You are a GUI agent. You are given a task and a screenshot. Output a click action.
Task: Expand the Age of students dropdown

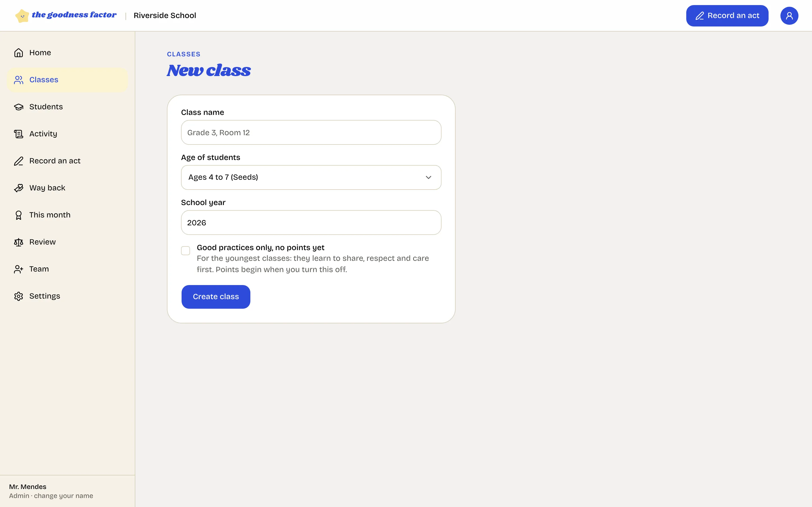click(311, 177)
